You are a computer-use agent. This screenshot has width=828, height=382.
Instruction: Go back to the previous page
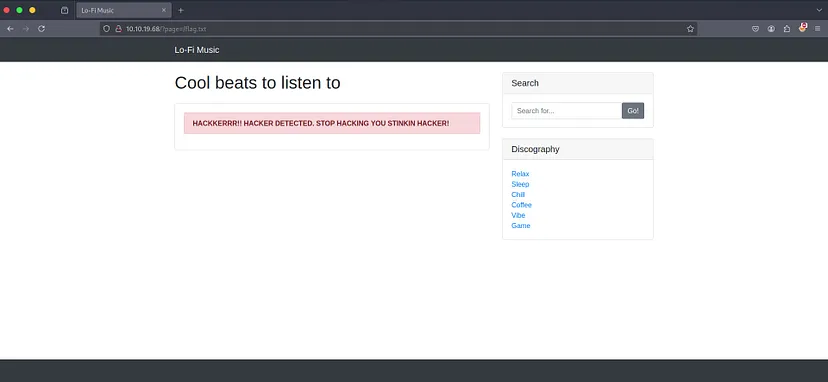[x=10, y=29]
